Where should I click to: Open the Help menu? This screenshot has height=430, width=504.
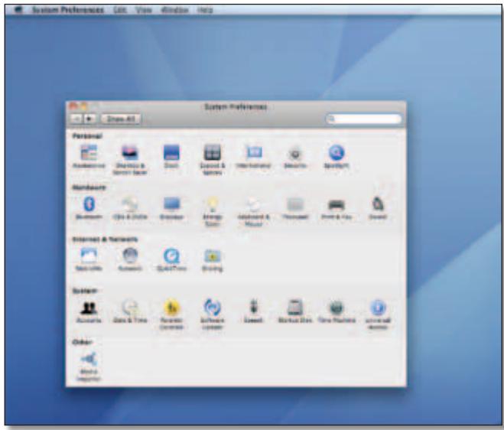point(205,10)
